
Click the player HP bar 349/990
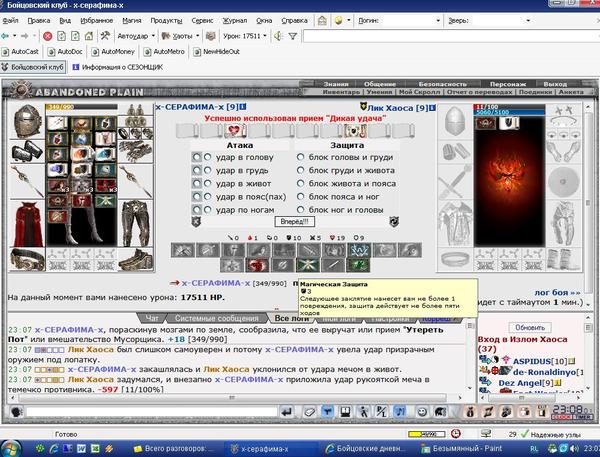[x=81, y=107]
